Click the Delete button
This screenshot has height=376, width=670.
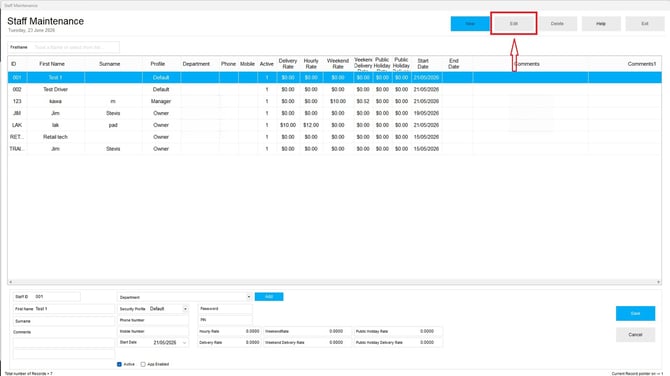click(557, 24)
